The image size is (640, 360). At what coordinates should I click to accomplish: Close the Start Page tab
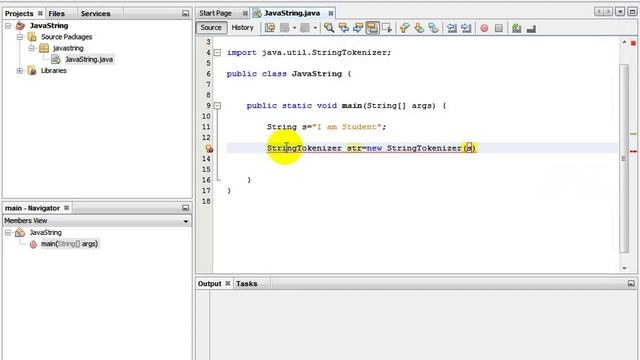[x=245, y=13]
